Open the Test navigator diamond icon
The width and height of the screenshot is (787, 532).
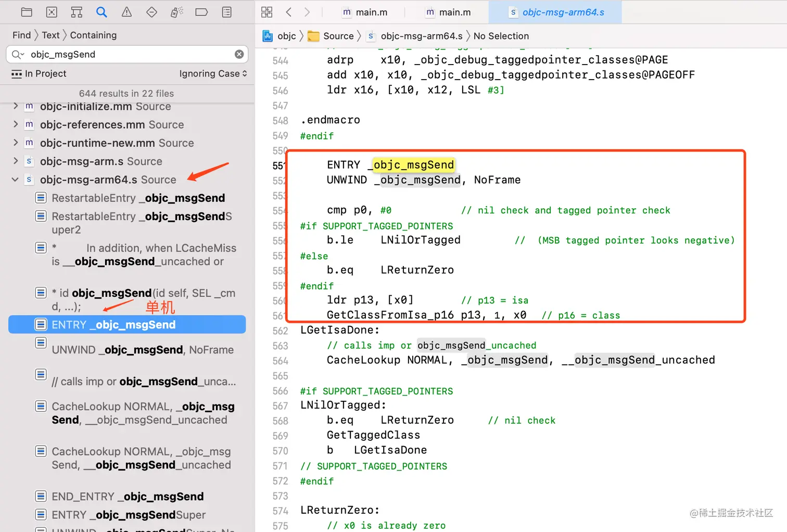[x=151, y=12]
